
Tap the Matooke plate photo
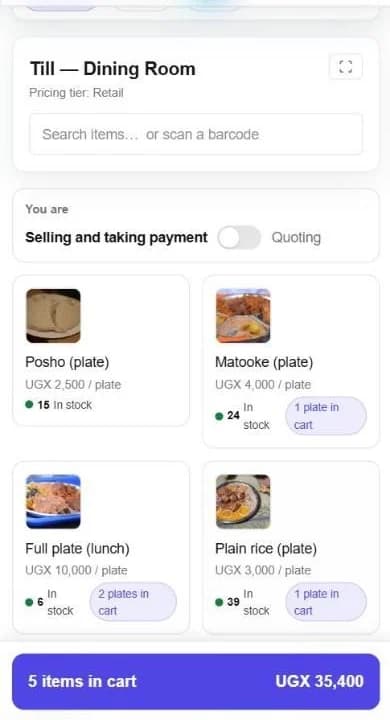coord(243,316)
